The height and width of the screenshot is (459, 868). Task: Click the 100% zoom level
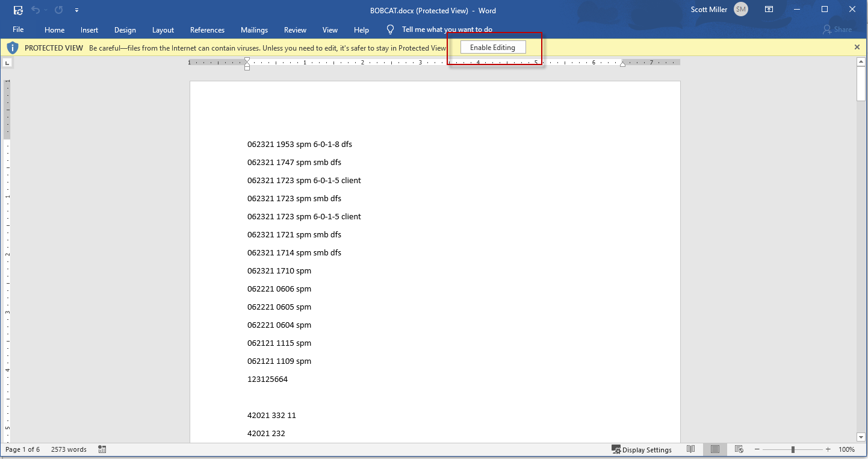[846, 449]
